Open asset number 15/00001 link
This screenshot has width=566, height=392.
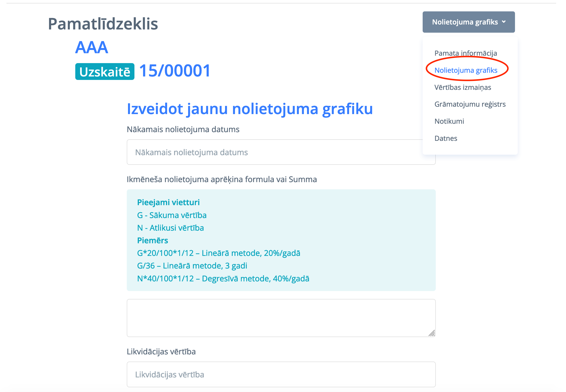click(175, 71)
